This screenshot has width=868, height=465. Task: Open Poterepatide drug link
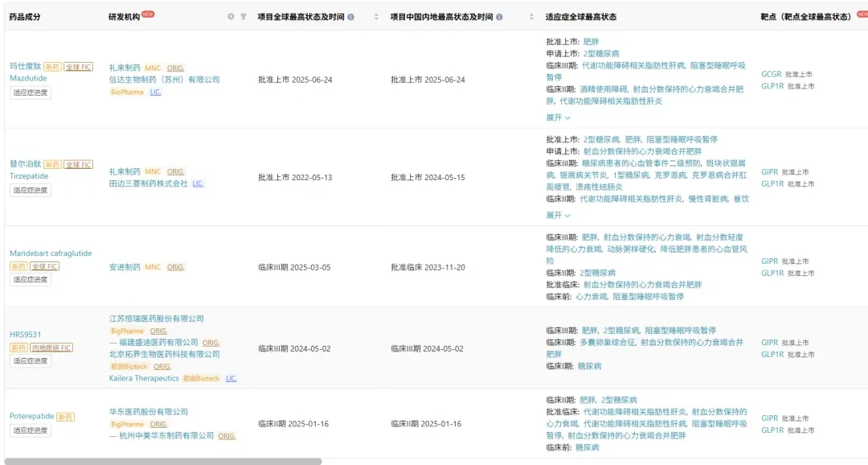pyautogui.click(x=31, y=416)
